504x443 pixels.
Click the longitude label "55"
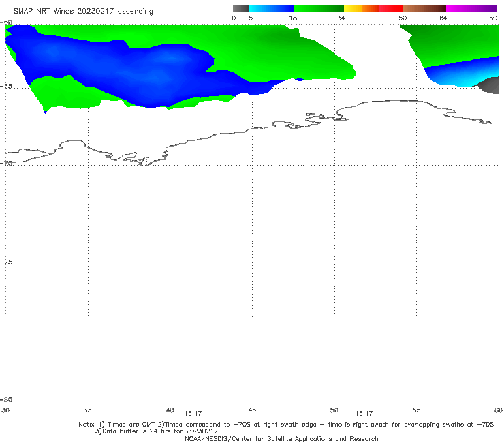pos(416,410)
